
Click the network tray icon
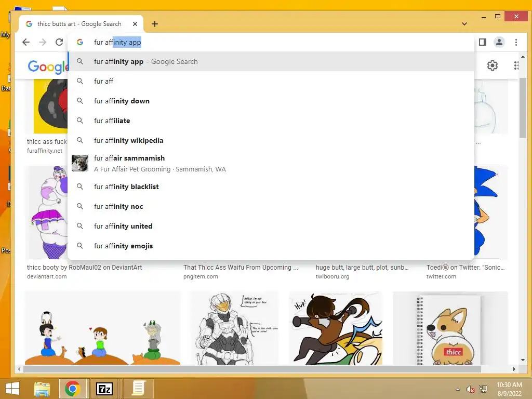tap(483, 389)
